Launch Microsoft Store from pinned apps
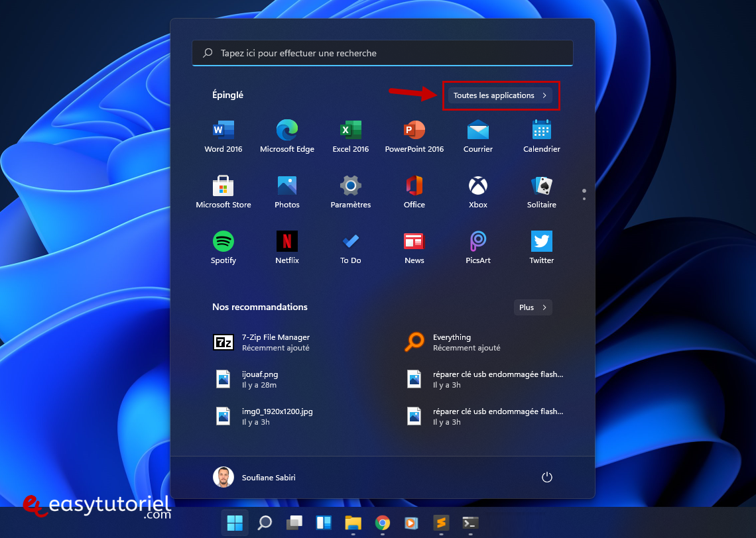This screenshot has width=756, height=538. click(x=223, y=192)
